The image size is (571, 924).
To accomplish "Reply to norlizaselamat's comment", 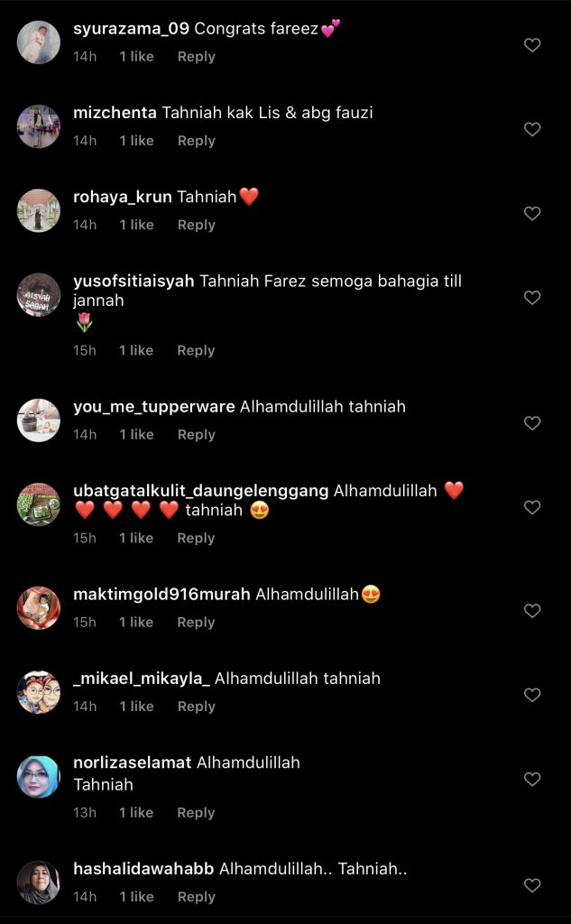I will tap(197, 813).
